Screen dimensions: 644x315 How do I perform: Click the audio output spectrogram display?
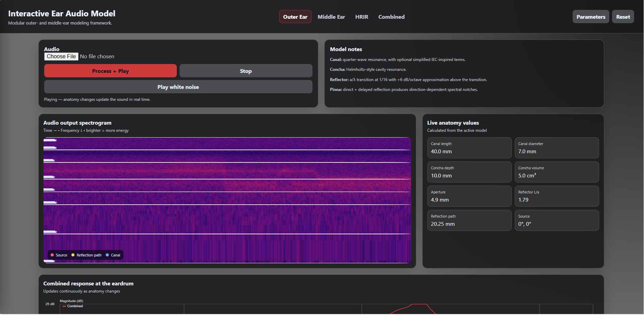pos(227,200)
